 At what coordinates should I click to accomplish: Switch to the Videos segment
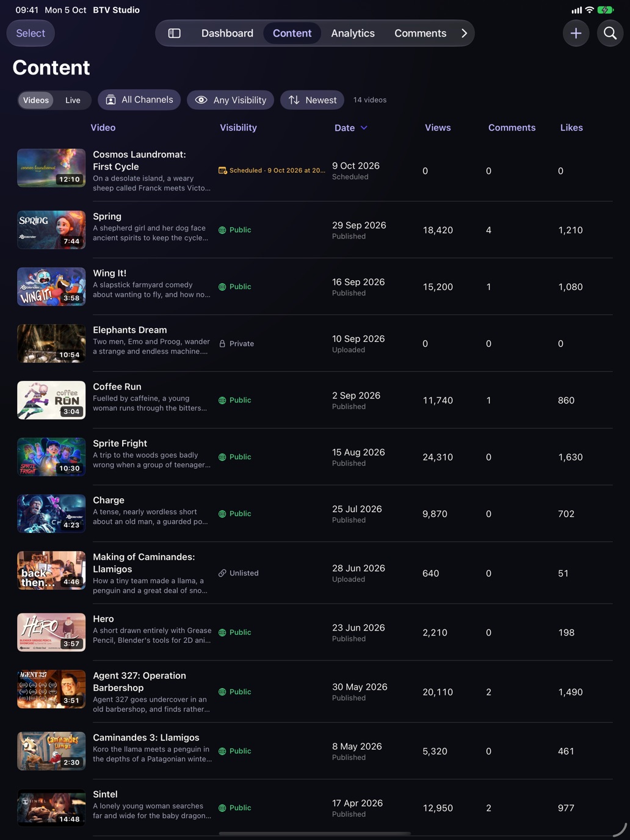36,100
